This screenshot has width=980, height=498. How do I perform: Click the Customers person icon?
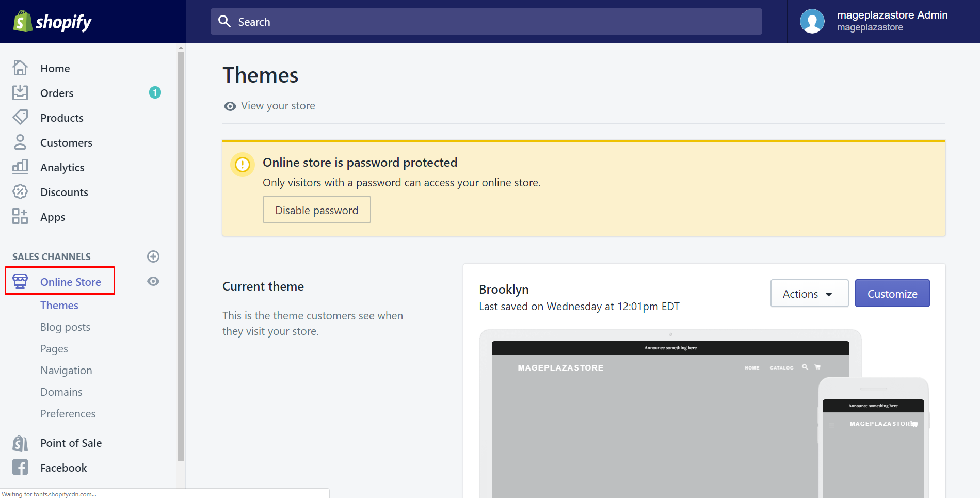click(20, 142)
